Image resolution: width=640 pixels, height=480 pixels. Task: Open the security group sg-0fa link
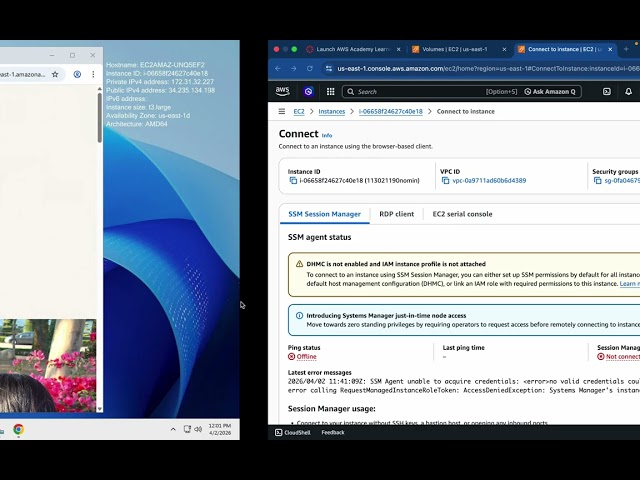(622, 180)
